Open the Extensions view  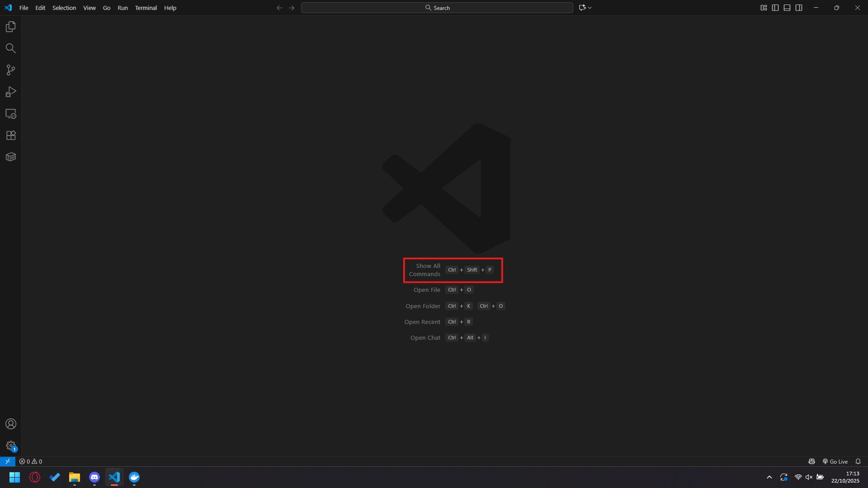click(10, 135)
